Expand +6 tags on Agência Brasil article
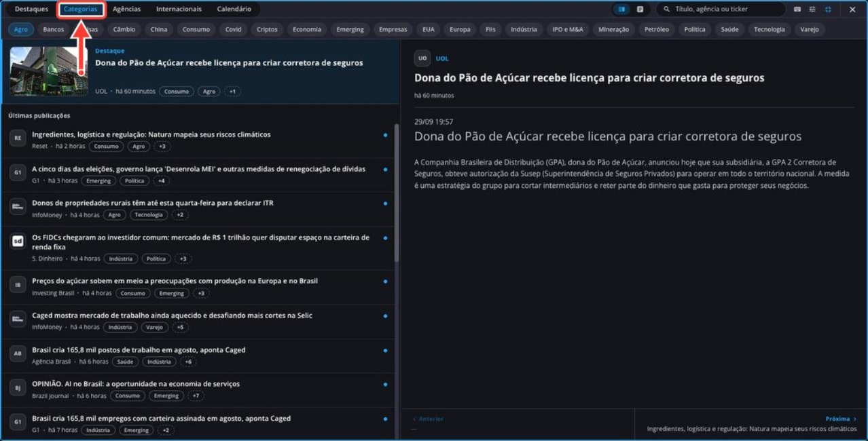 pos(188,362)
